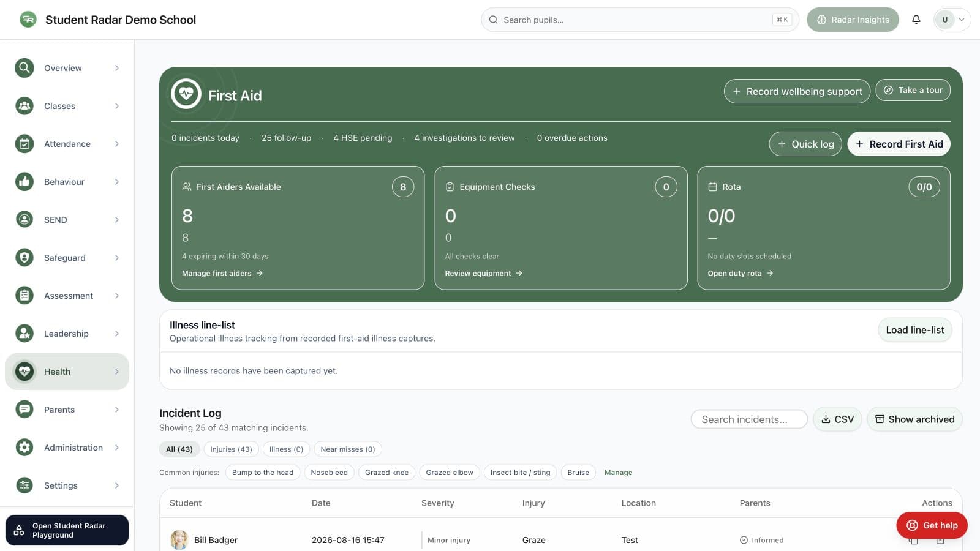Click the 4 HSE pending stat
Image resolution: width=980 pixels, height=551 pixels.
pyautogui.click(x=363, y=138)
